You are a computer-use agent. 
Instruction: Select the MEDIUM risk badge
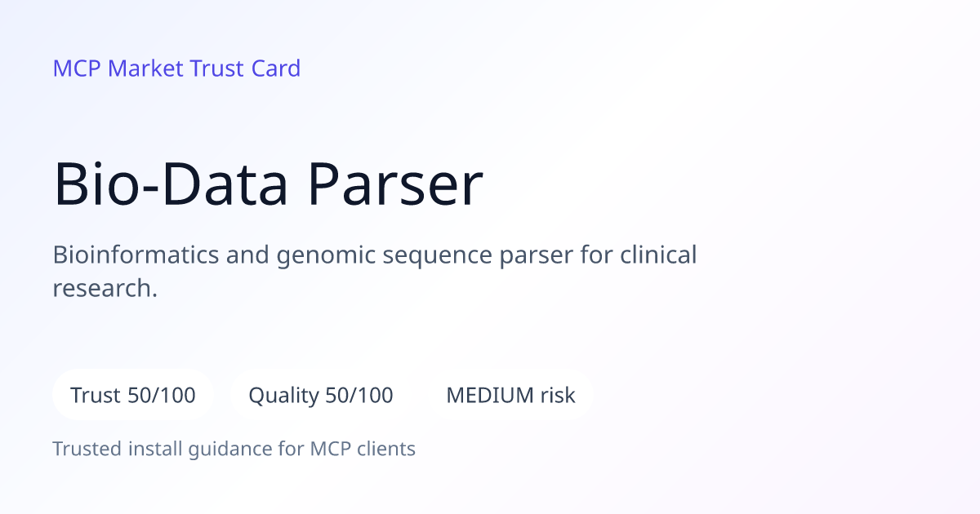click(510, 396)
